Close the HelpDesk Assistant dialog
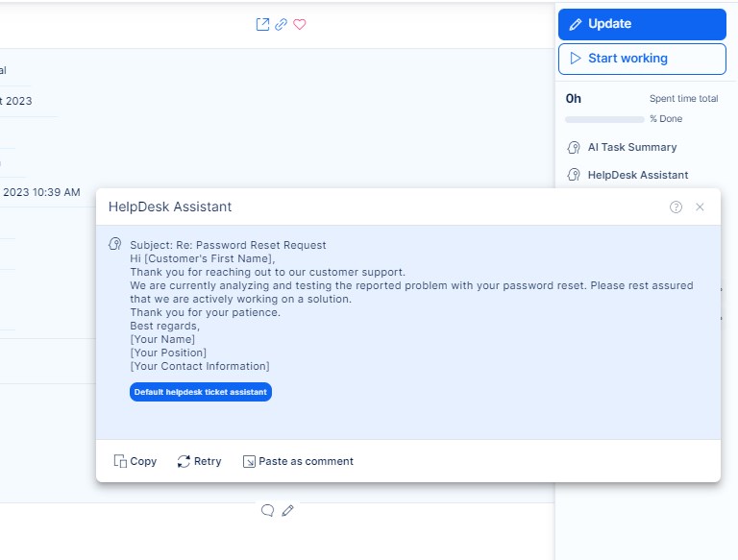 pos(700,207)
